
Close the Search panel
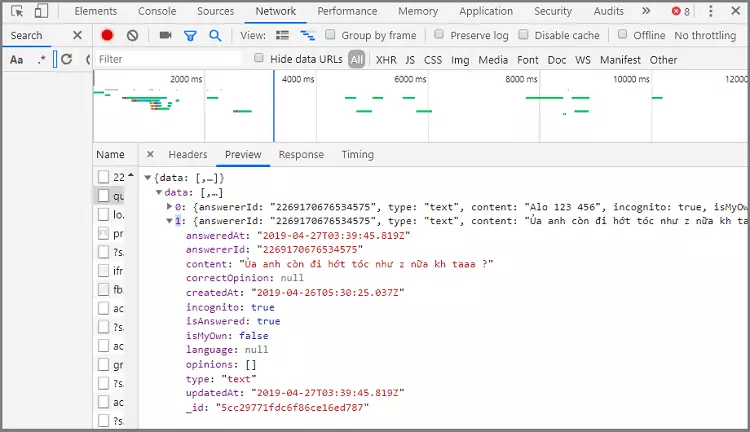pos(77,35)
